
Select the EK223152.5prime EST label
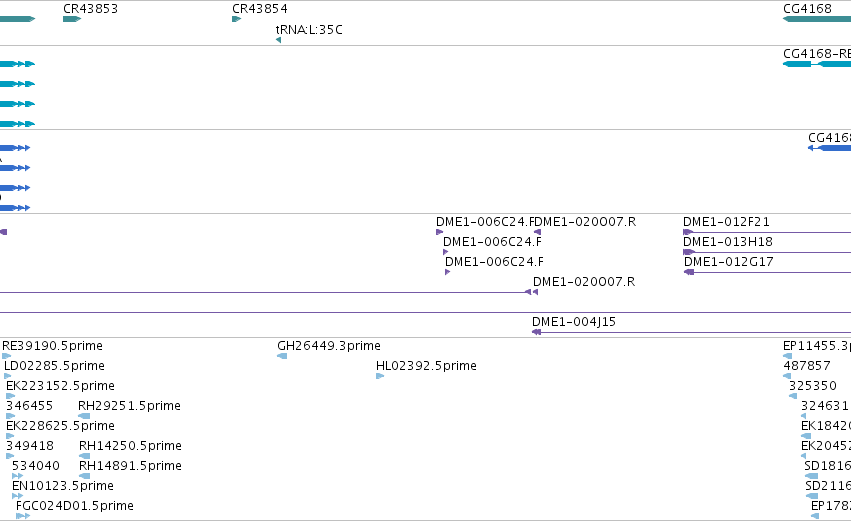tap(60, 386)
